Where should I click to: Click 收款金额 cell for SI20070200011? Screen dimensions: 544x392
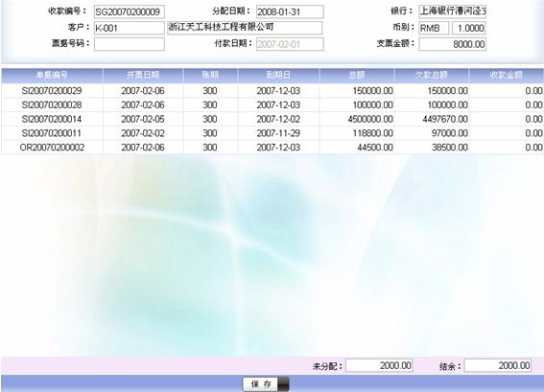(507, 133)
